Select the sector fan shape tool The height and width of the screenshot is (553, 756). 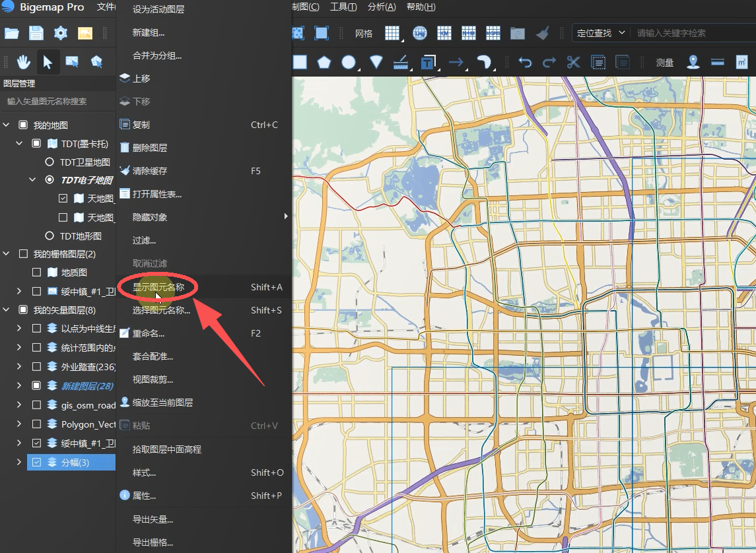point(376,62)
